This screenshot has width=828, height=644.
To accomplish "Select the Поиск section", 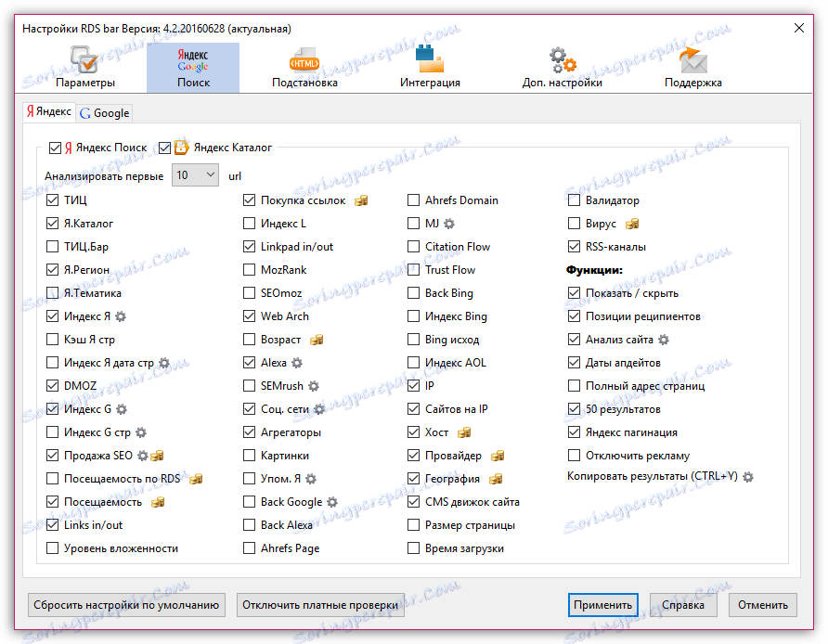I will pyautogui.click(x=193, y=68).
